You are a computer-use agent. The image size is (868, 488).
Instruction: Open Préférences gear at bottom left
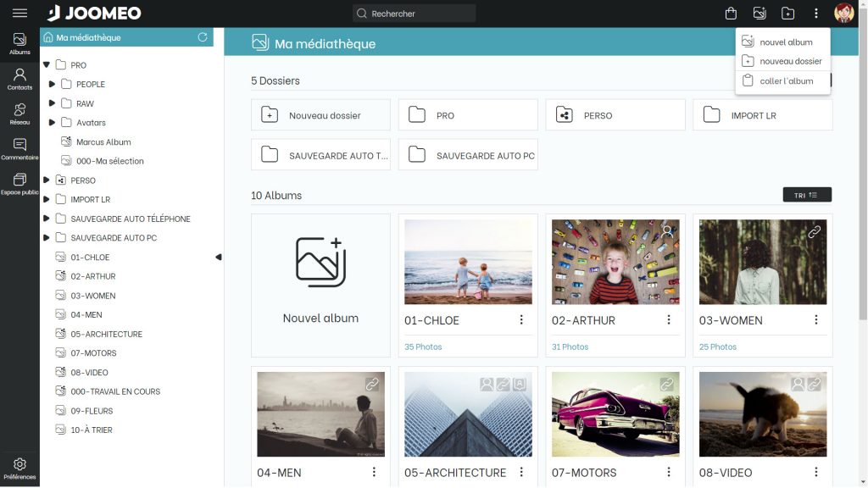pyautogui.click(x=19, y=468)
